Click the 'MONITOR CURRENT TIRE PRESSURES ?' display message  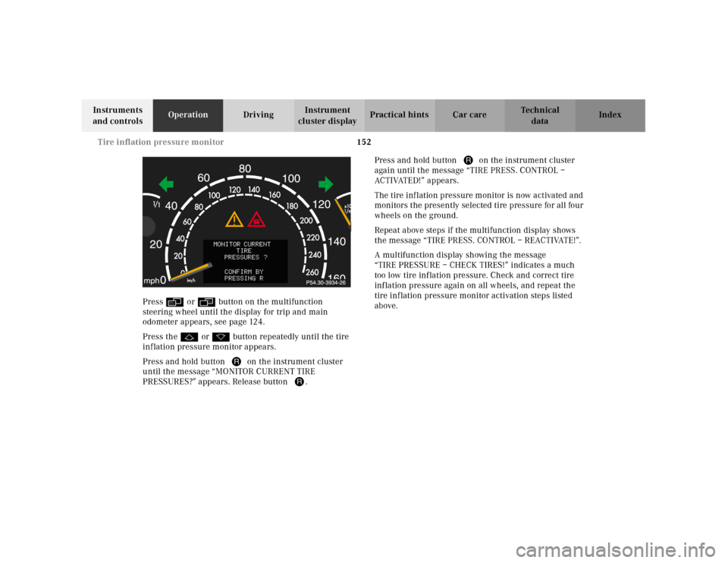point(243,251)
